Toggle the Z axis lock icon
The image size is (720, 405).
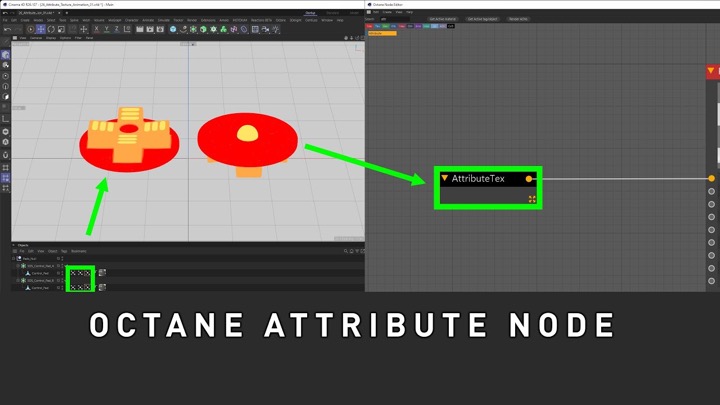click(117, 29)
